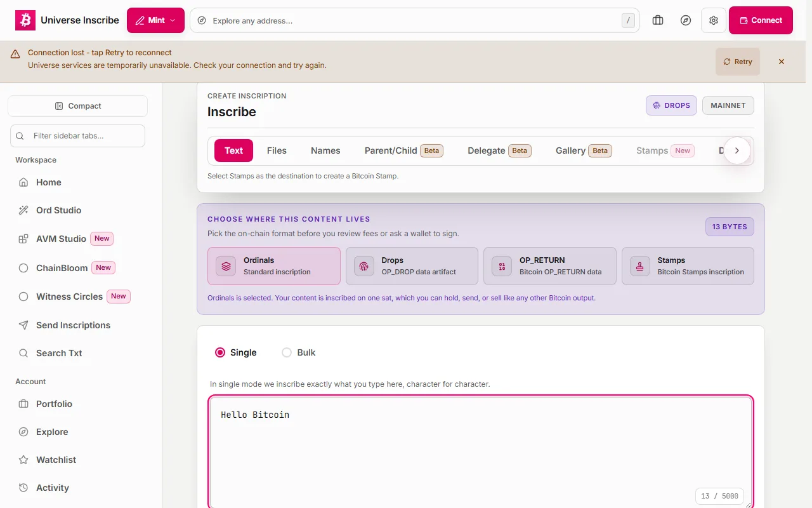
Task: Switch to the Names tab
Action: click(325, 150)
